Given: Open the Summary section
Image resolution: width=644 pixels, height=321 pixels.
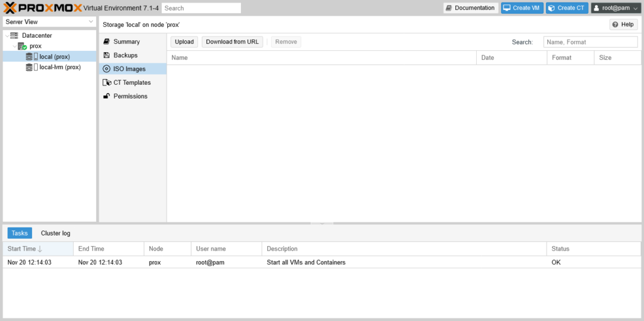Looking at the screenshot, I should (x=133, y=41).
